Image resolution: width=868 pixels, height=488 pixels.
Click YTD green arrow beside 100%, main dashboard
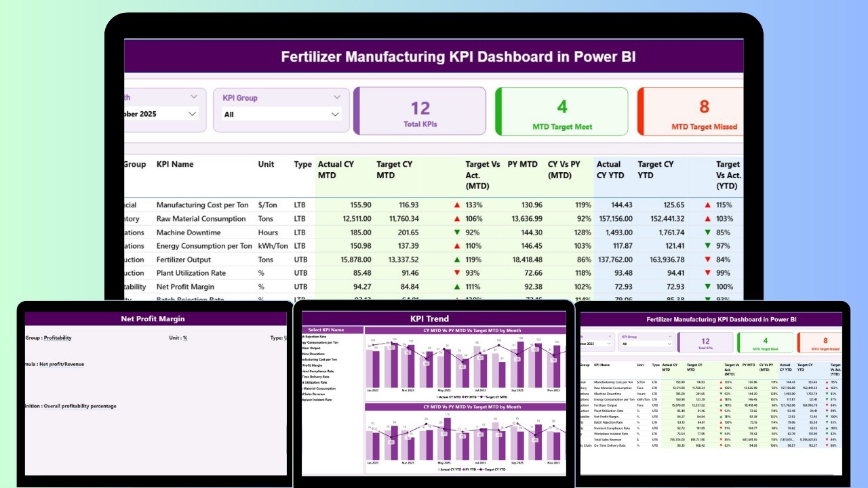click(708, 286)
